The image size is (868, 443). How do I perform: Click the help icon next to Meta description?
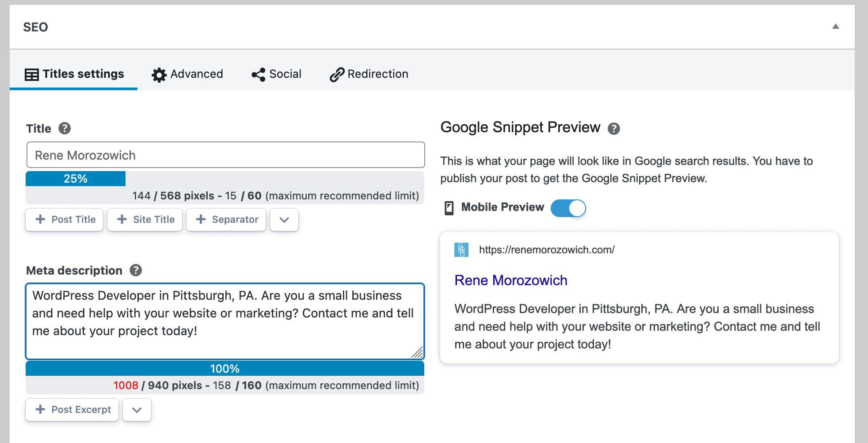[136, 270]
